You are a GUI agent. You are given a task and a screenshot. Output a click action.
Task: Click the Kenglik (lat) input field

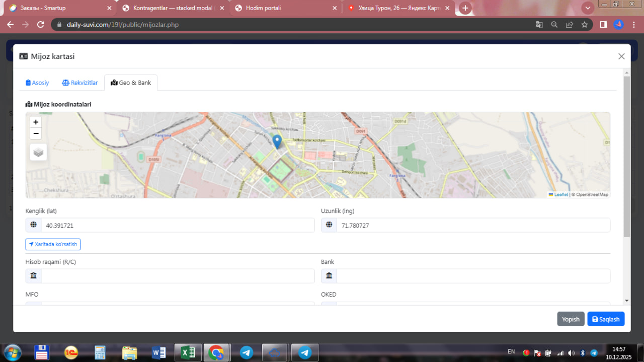tap(177, 226)
